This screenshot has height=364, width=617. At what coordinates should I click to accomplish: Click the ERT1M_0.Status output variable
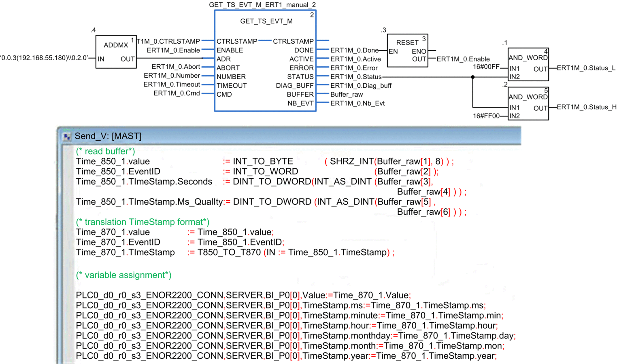point(356,77)
